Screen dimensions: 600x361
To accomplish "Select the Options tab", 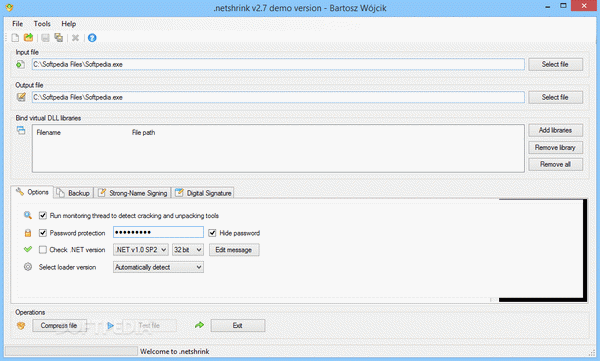I will point(33,192).
